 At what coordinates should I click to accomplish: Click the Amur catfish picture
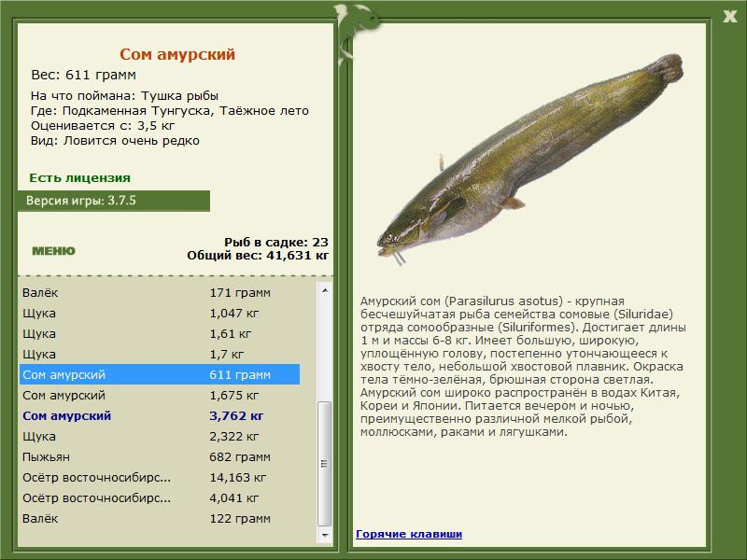[529, 160]
